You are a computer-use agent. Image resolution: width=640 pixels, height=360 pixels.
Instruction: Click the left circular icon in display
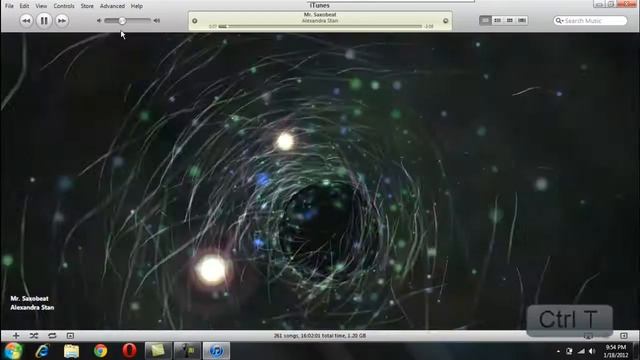[x=195, y=21]
